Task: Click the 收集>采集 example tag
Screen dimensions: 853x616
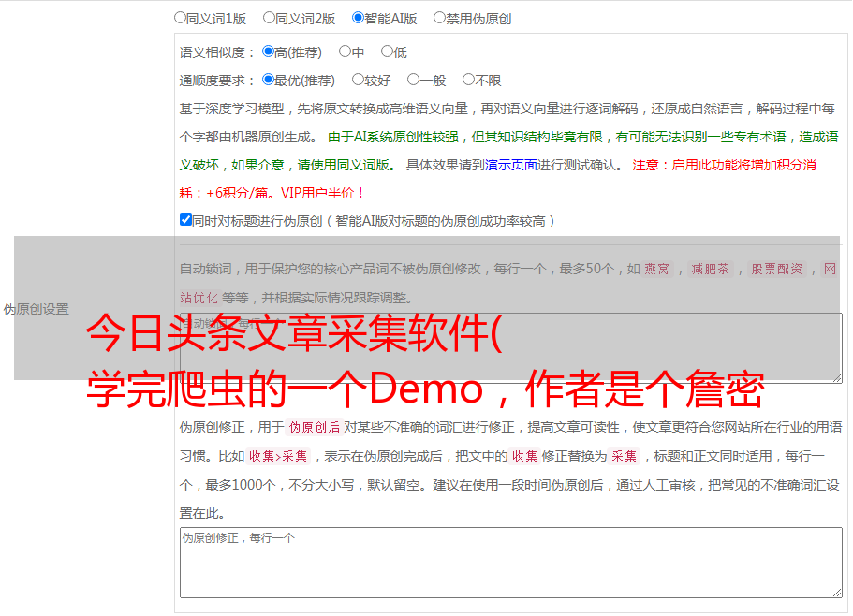Action: (x=278, y=456)
